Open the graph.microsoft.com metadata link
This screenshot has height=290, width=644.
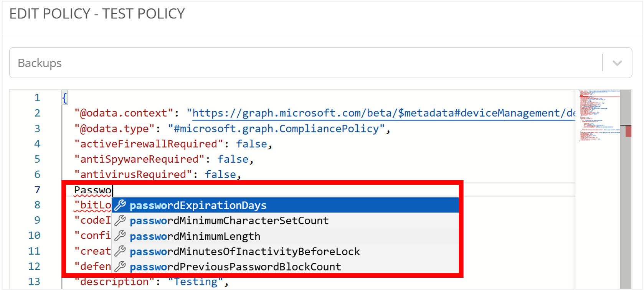(383, 113)
